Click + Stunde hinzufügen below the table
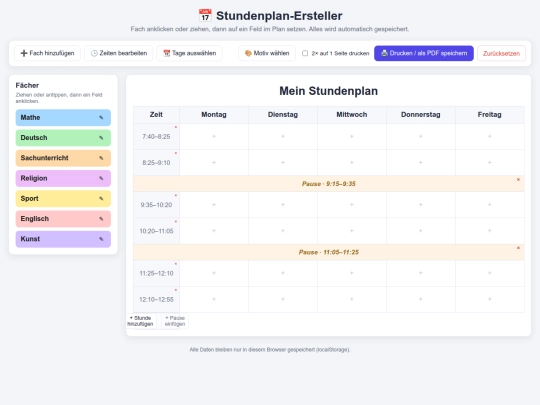 coord(141,321)
